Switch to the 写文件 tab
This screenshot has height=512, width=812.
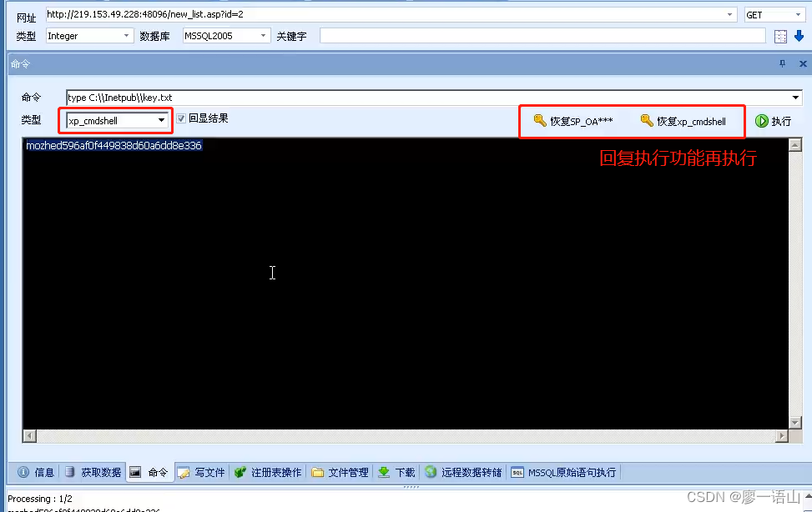coord(201,472)
